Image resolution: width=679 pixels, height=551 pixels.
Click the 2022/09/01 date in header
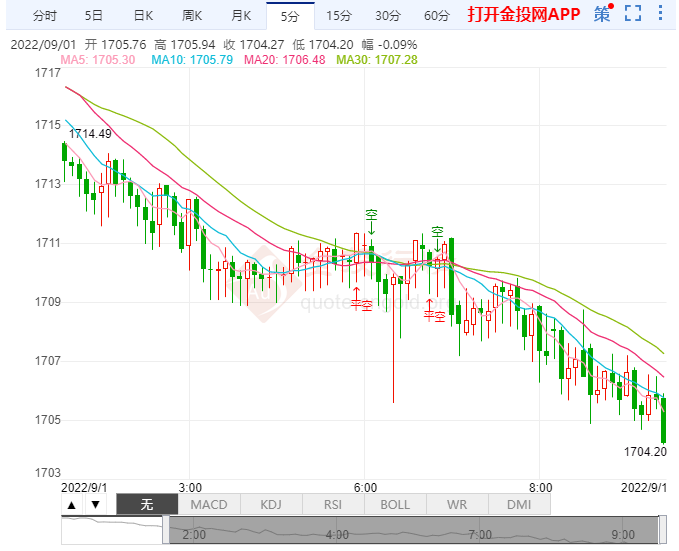43,45
